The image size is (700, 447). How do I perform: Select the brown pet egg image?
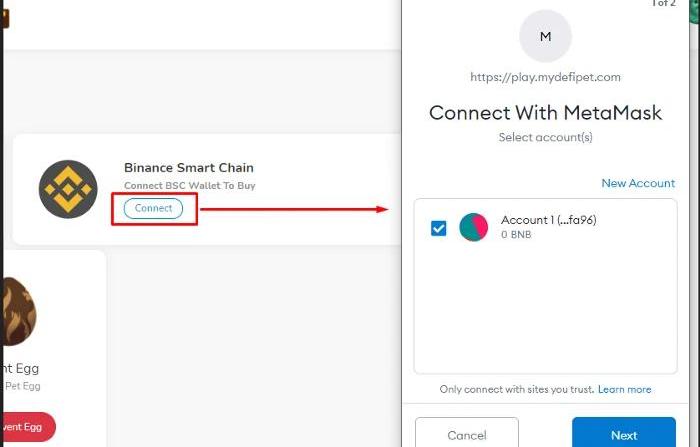[19, 311]
